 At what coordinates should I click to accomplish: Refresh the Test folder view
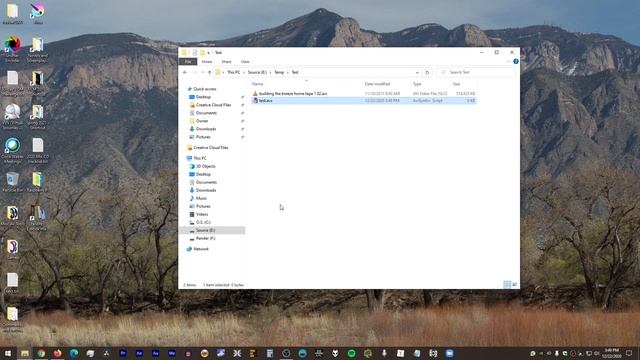click(427, 72)
